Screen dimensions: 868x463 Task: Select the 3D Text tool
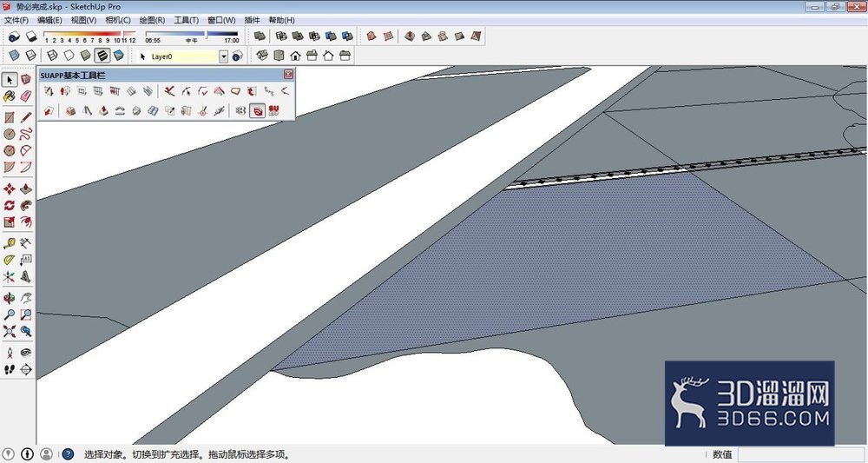(x=26, y=276)
